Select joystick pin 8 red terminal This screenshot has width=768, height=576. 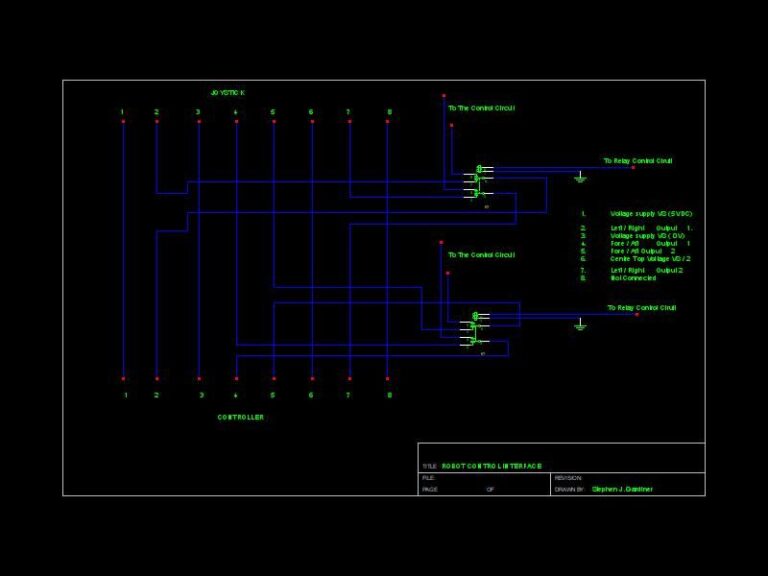pos(388,122)
